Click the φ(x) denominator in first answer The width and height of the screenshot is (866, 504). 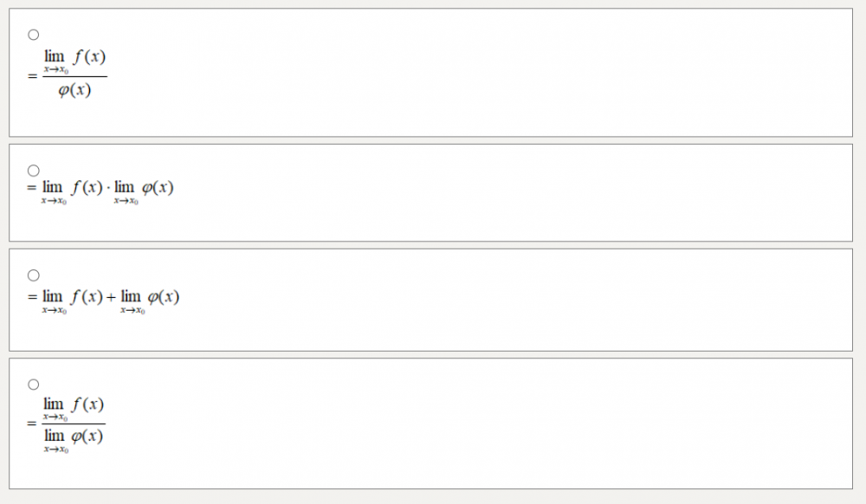(74, 89)
